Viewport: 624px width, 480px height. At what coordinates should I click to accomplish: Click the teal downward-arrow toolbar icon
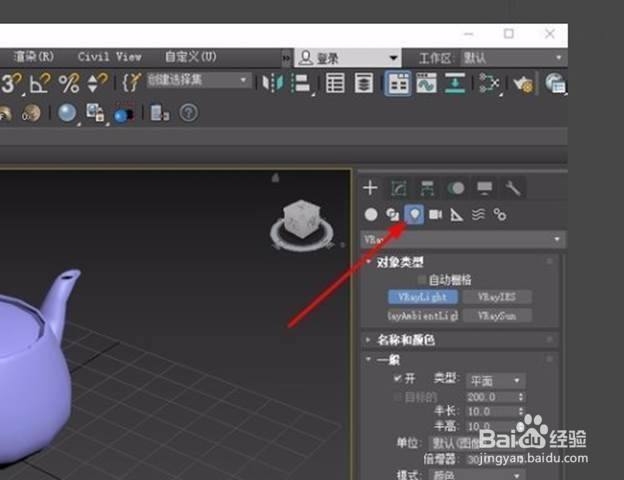[x=455, y=83]
